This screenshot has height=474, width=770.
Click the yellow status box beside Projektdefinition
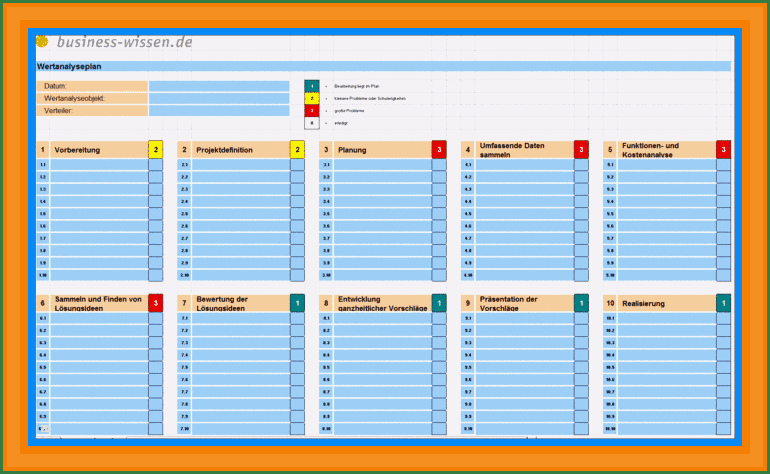tap(297, 150)
